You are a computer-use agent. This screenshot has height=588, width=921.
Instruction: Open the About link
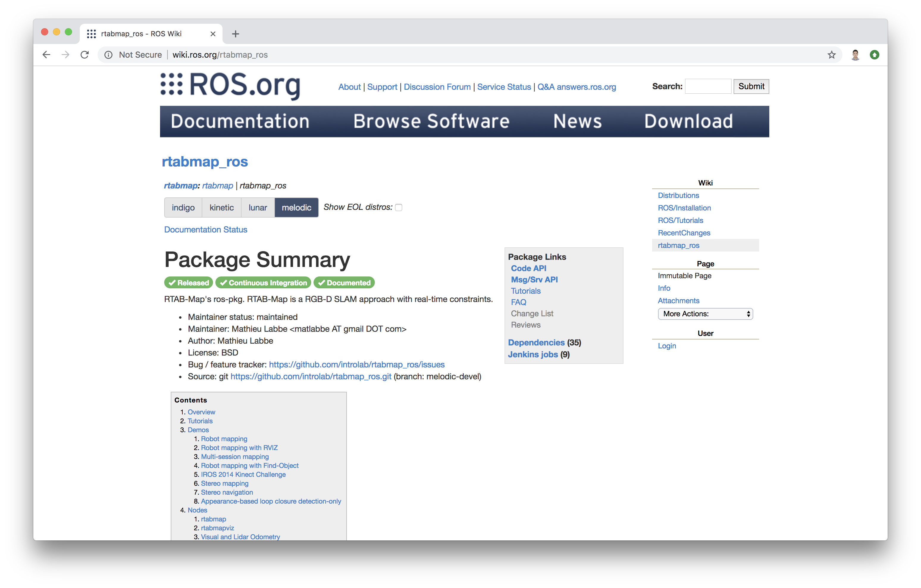(350, 87)
